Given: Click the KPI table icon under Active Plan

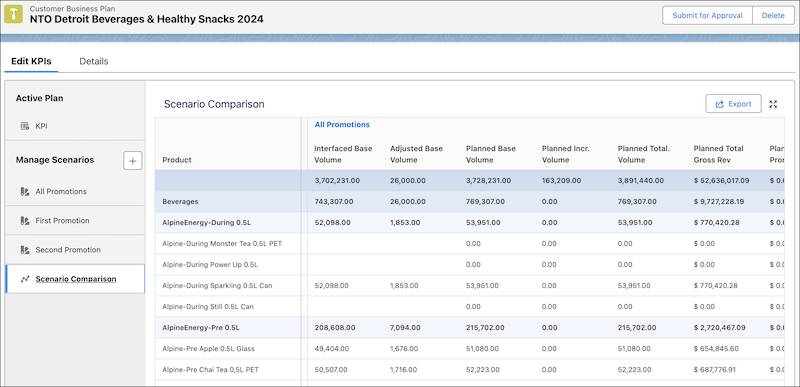Looking at the screenshot, I should [24, 126].
